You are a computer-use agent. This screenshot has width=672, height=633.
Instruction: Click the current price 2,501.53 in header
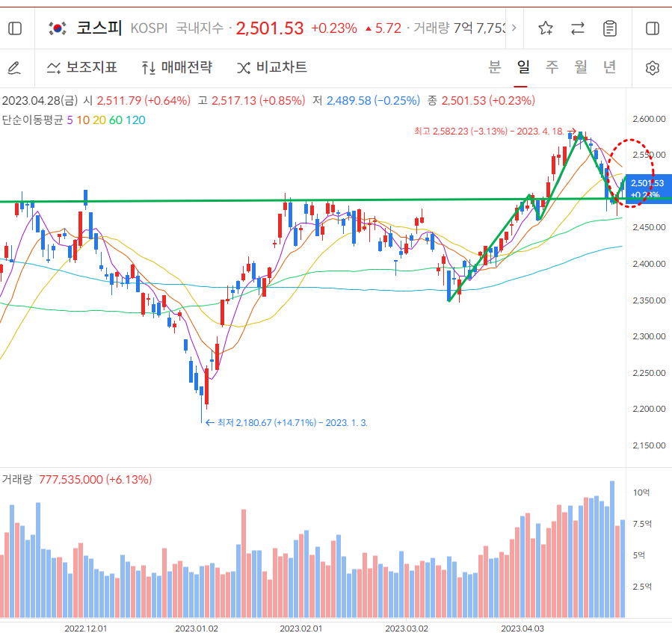pos(270,28)
